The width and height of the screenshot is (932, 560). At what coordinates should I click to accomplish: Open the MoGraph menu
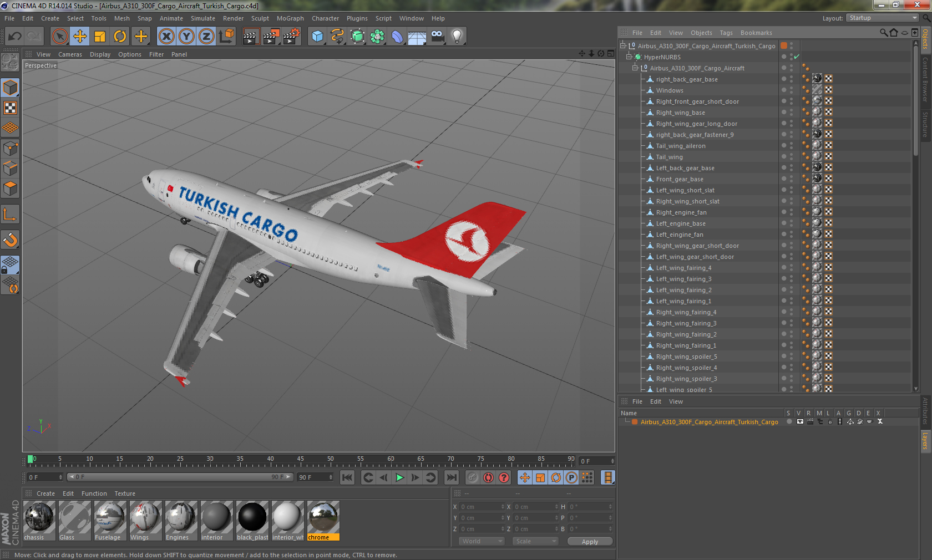(x=290, y=18)
